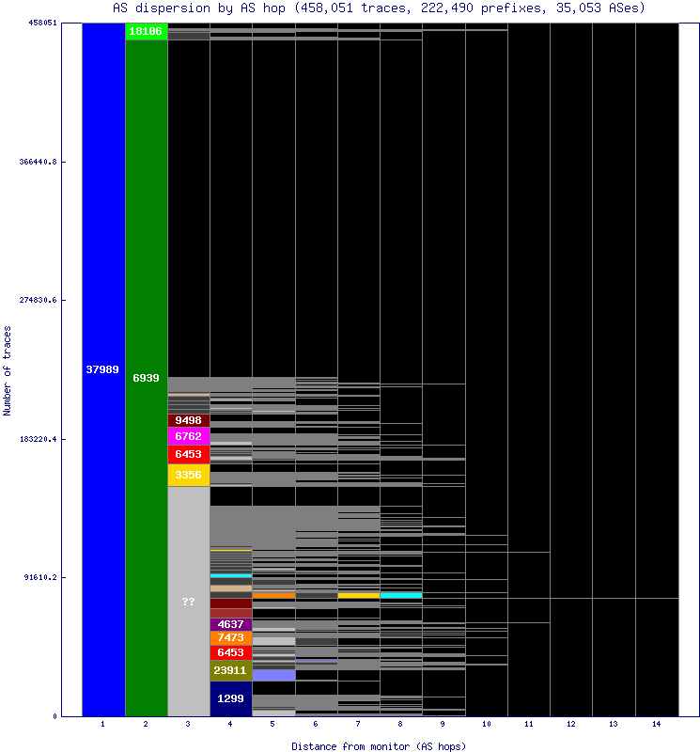Click the gray unknown '??' block
Viewport: 700px width, 752px height.
coord(188,601)
